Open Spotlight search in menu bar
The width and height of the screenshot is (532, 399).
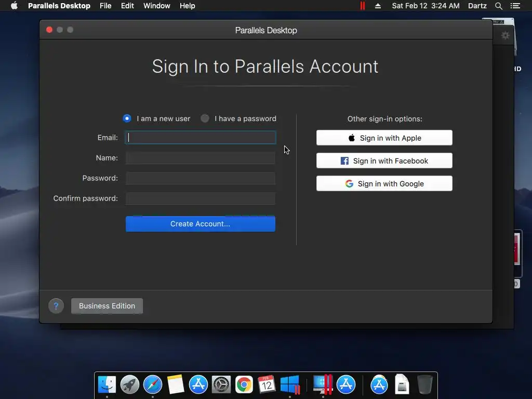tap(498, 6)
